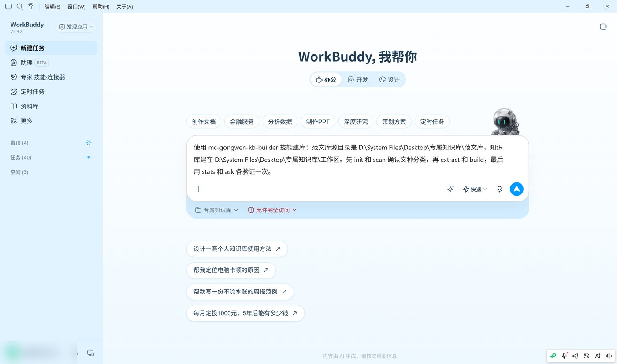Open the 关于(A) menu

tap(125, 7)
